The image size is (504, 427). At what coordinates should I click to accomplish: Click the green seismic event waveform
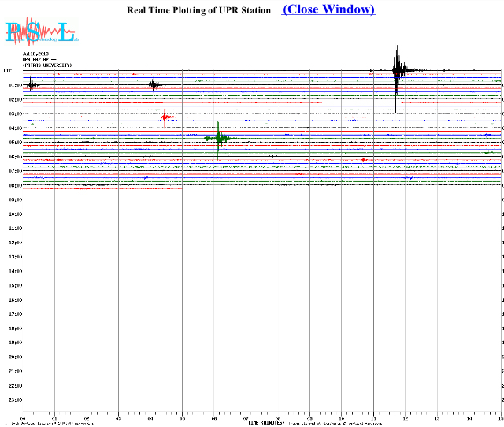(x=220, y=139)
